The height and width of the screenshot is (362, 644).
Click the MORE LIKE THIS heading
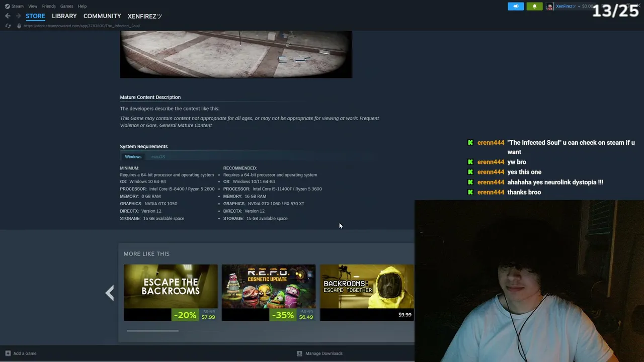(146, 254)
